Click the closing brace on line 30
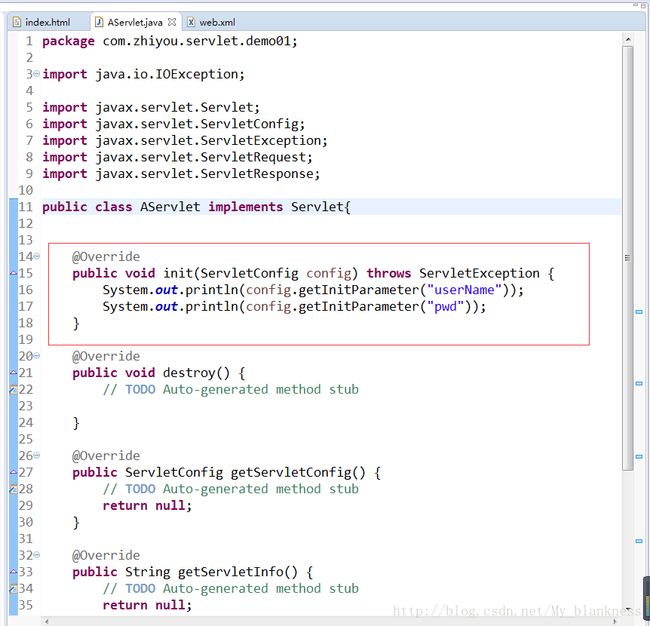 point(76,522)
